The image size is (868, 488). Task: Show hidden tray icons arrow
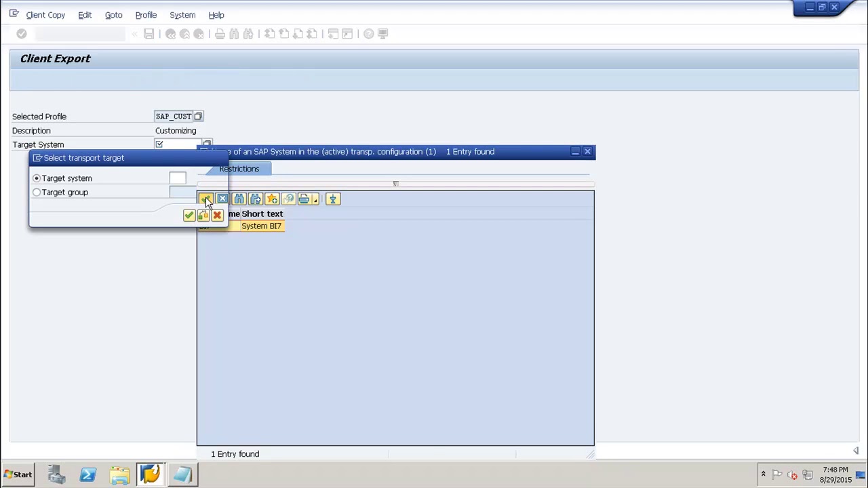763,474
